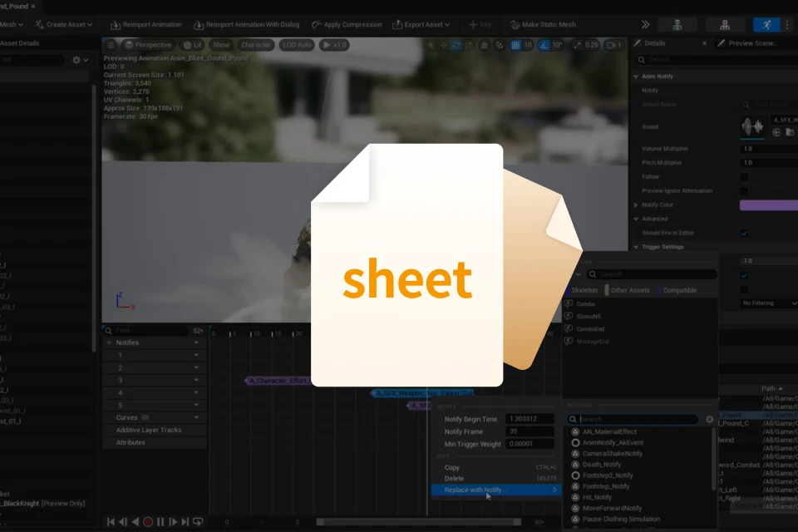Select Hit_Notify from the list
Screen dimensions: 798x532
click(597, 497)
